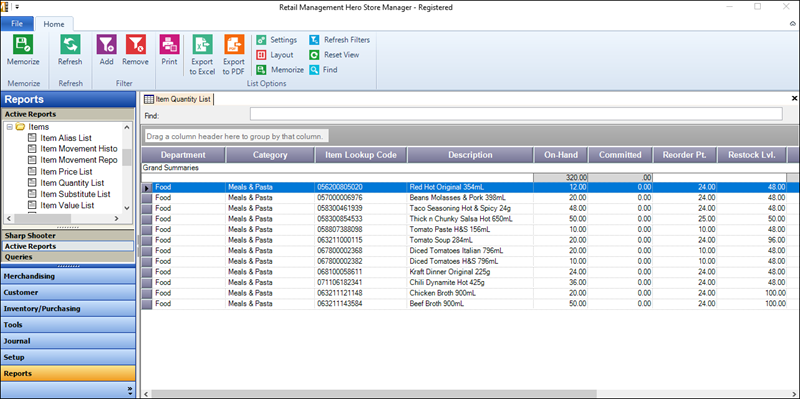Open Settings in List Options
Viewport: 800px width, 399px height.
click(x=277, y=40)
